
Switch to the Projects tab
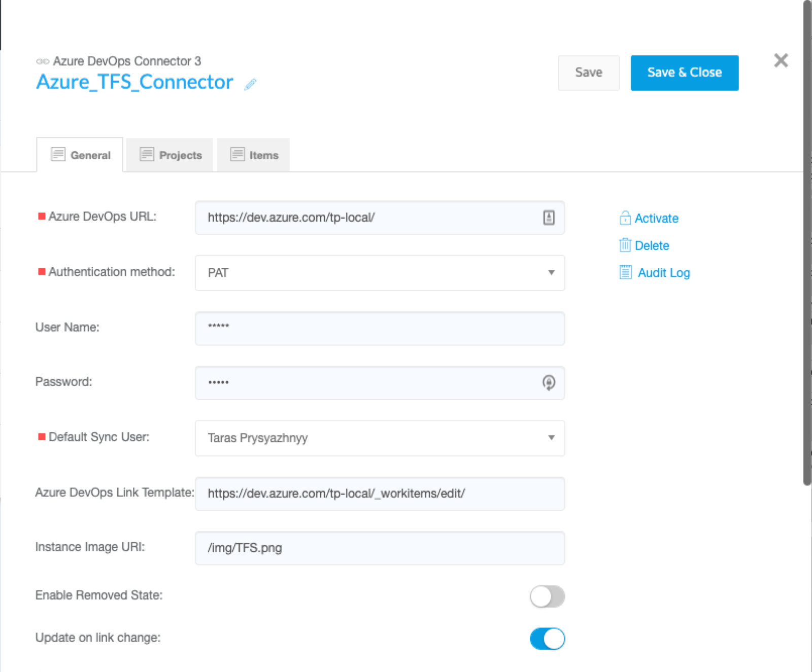[170, 155]
